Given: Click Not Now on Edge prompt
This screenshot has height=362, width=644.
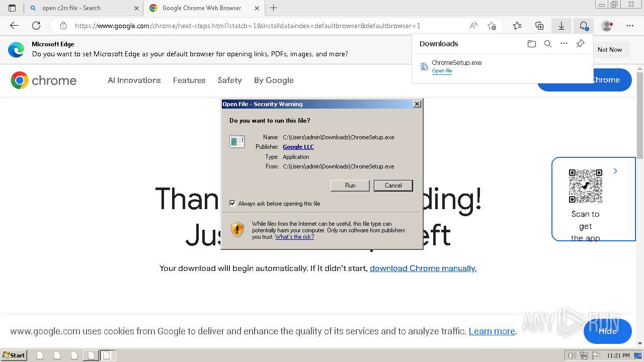Looking at the screenshot, I should tap(610, 50).
